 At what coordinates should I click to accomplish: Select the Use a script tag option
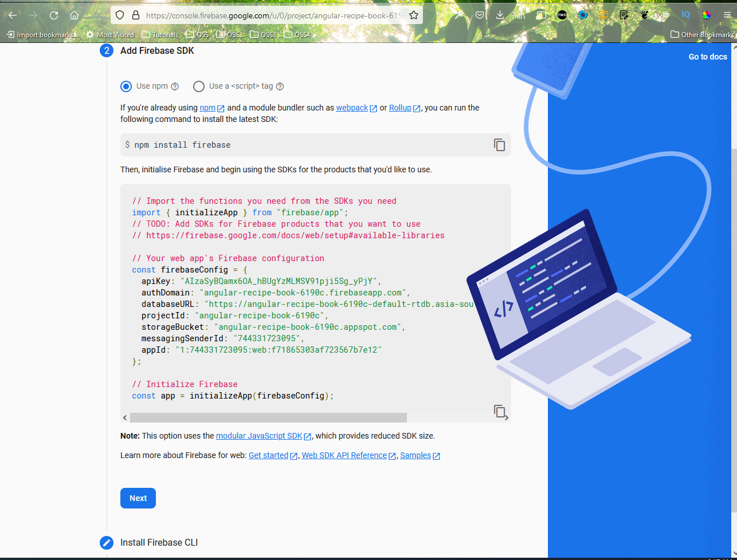[x=199, y=86]
